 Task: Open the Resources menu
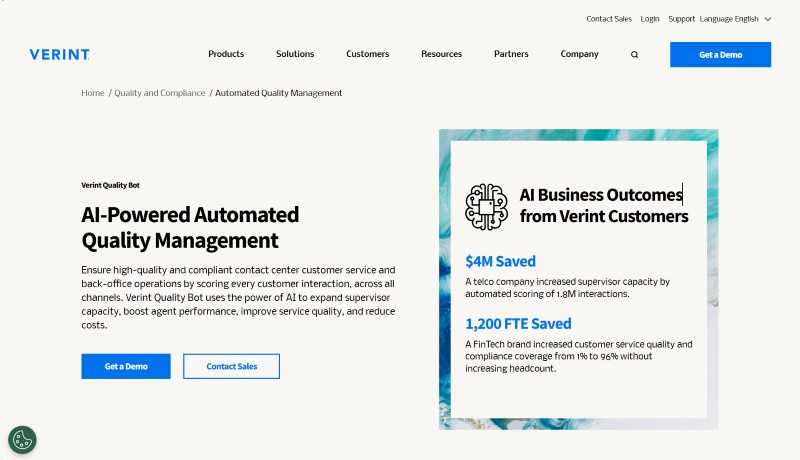[441, 54]
